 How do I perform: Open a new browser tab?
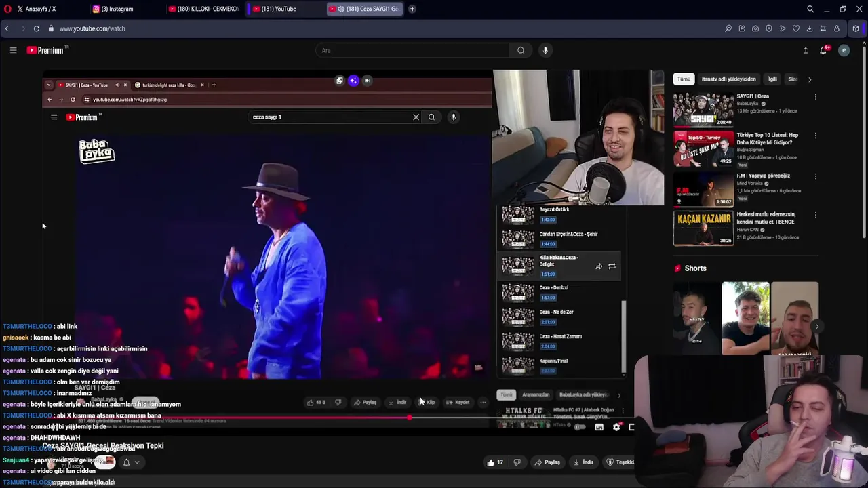(412, 9)
